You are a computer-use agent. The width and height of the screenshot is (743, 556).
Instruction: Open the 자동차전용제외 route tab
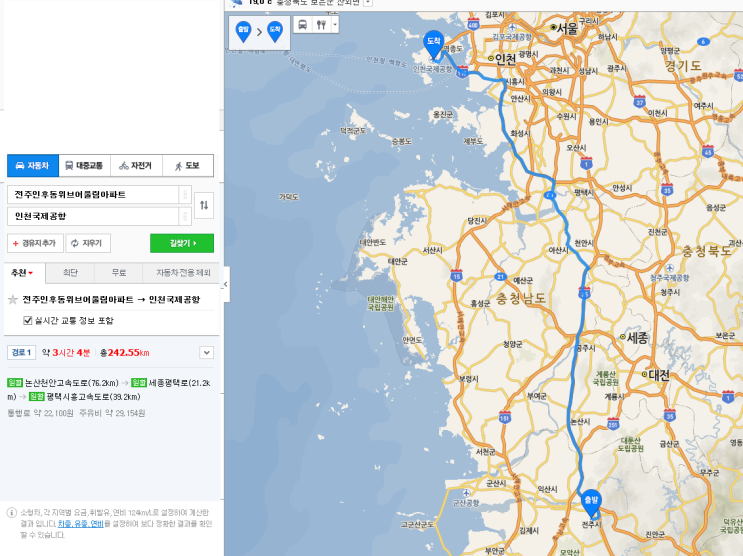(x=183, y=273)
